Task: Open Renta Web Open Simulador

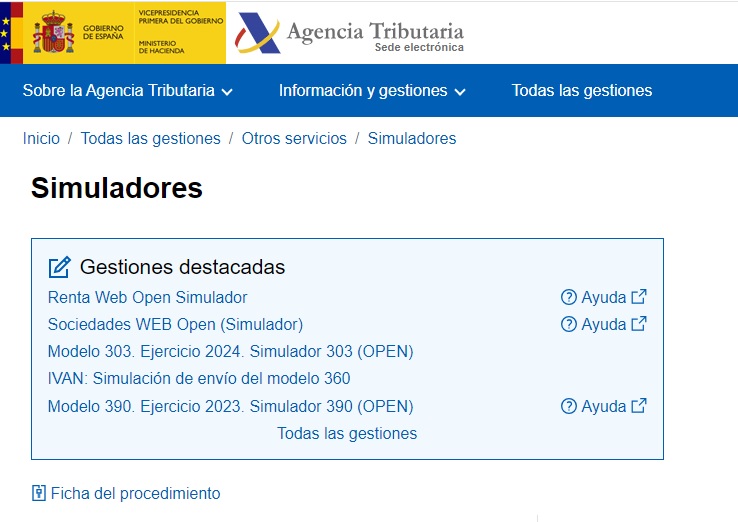Action: [x=147, y=297]
